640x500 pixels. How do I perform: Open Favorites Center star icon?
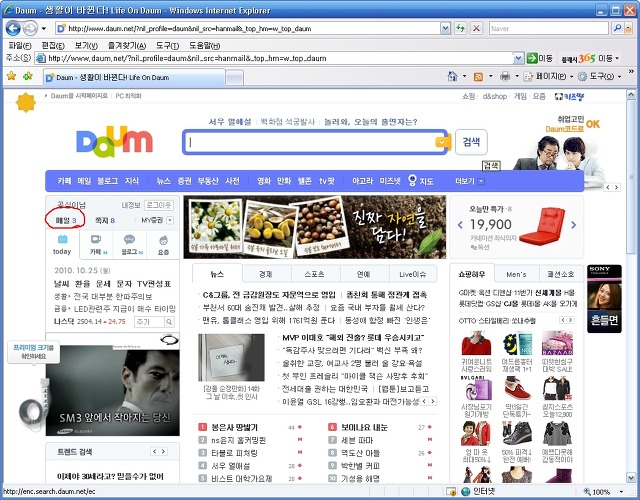(x=11, y=76)
